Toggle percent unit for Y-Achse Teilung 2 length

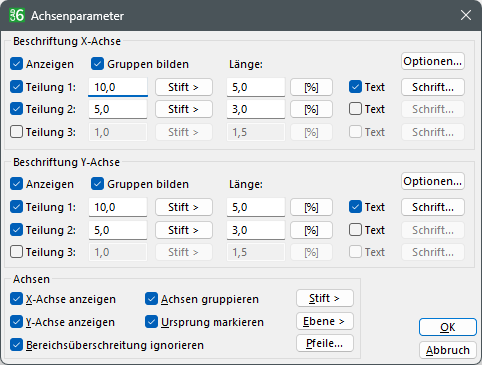point(311,230)
